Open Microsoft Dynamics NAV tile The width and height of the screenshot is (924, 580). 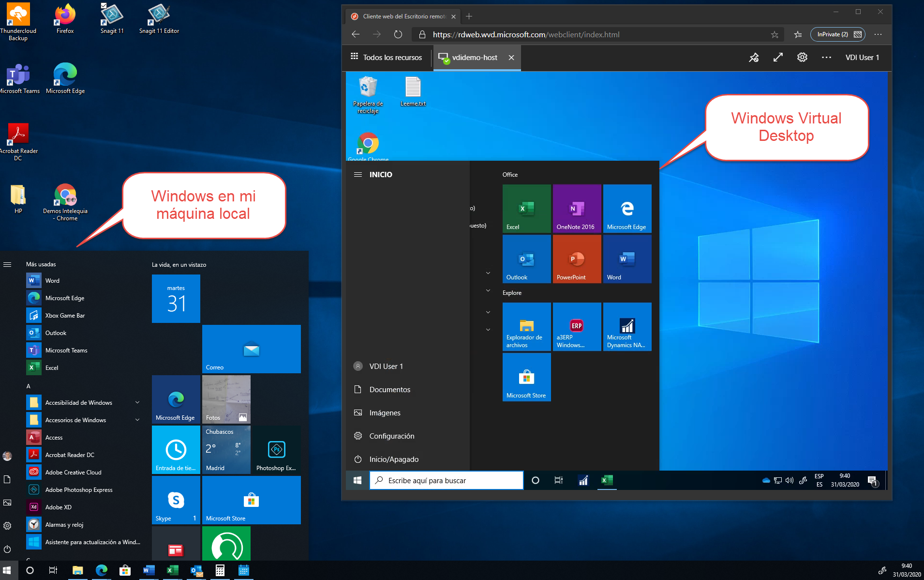point(627,327)
